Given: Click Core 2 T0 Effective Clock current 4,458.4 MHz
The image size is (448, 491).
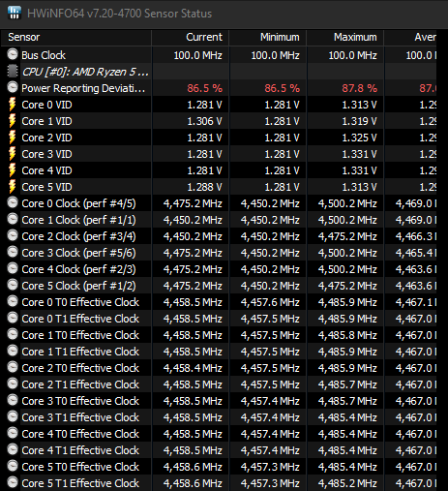Looking at the screenshot, I should 193,368.
